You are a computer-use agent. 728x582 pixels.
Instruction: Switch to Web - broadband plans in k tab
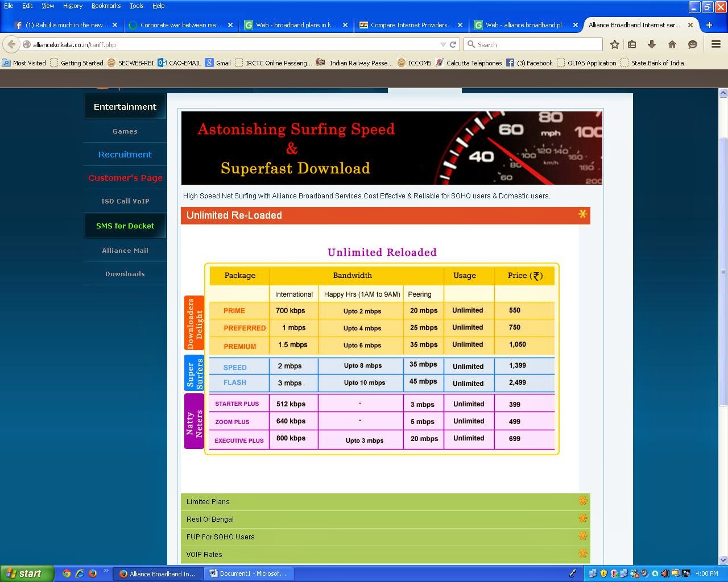[x=296, y=25]
